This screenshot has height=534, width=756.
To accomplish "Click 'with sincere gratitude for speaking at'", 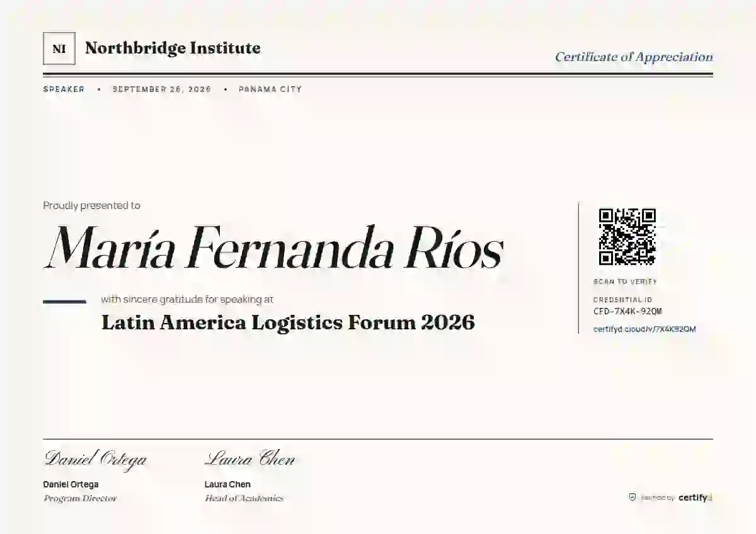I will pos(187,300).
